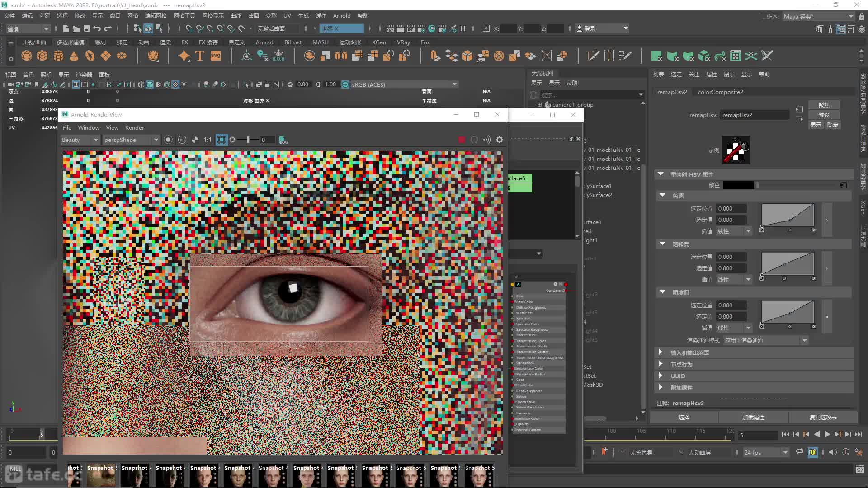Click the platonic solid shelf icon
868x488 pixels.
tap(153, 56)
